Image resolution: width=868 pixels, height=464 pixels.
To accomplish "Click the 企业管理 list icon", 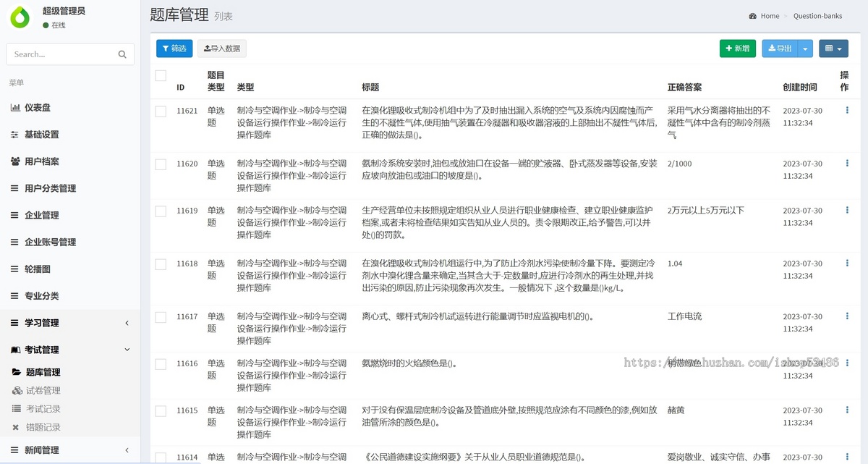I will point(15,215).
